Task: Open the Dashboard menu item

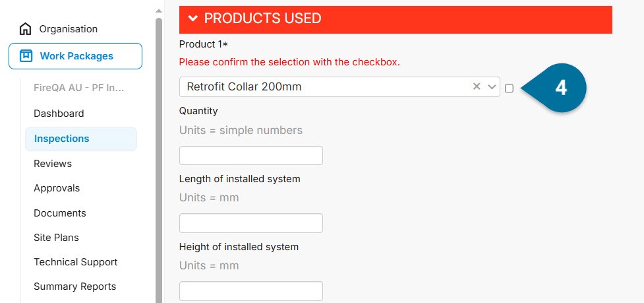Action: click(59, 114)
